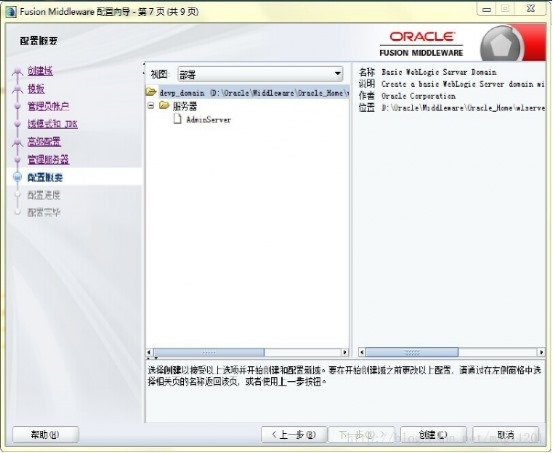Select the devp_domain root folder icon
This screenshot has width=553, height=453.
[x=151, y=92]
